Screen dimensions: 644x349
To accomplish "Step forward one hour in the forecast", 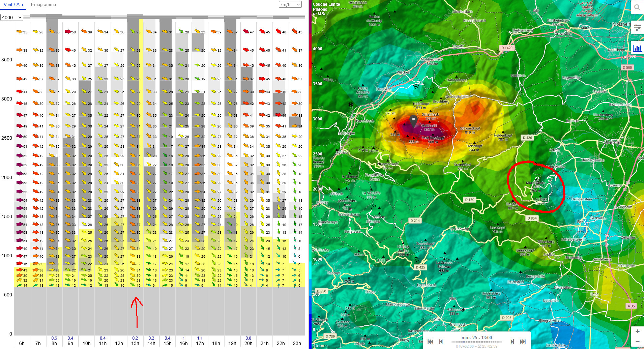I will 512,342.
